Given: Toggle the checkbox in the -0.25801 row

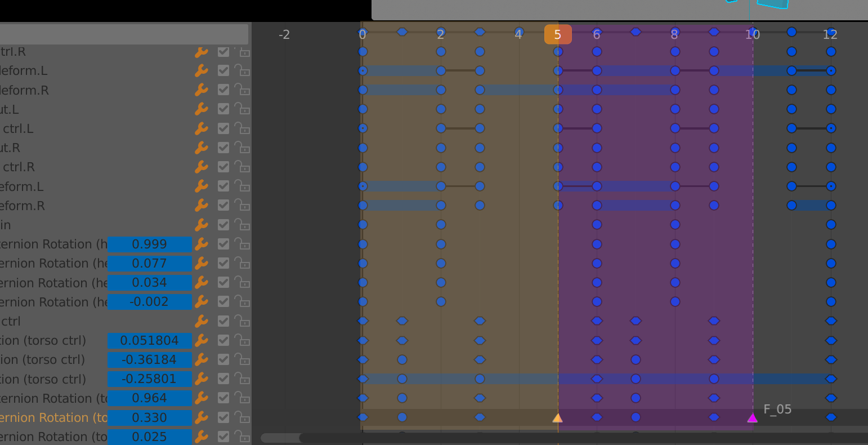Looking at the screenshot, I should (223, 379).
